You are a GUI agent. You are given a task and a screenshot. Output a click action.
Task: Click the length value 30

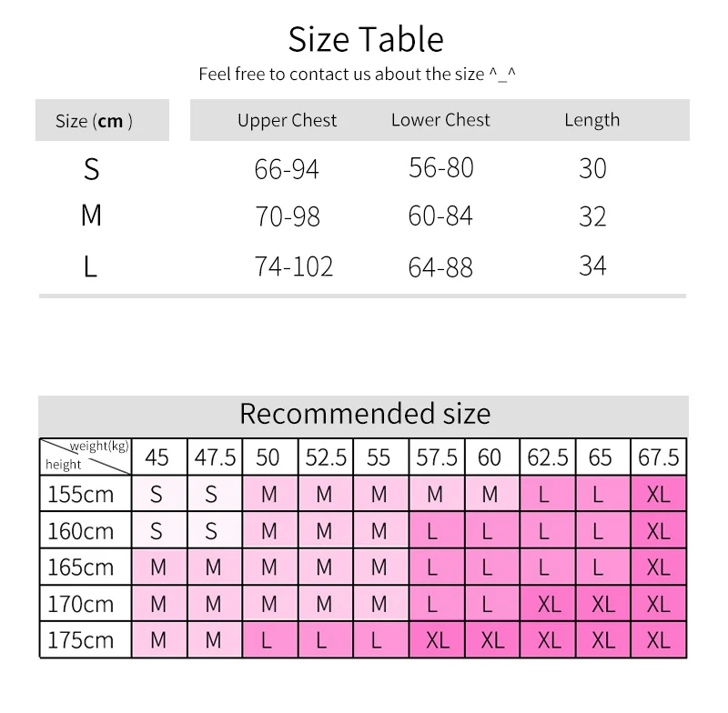coord(592,168)
